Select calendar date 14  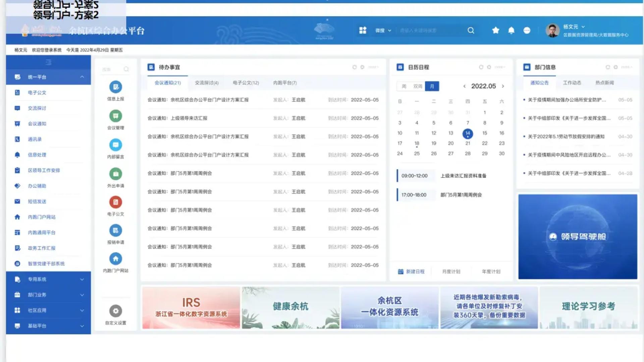click(468, 133)
